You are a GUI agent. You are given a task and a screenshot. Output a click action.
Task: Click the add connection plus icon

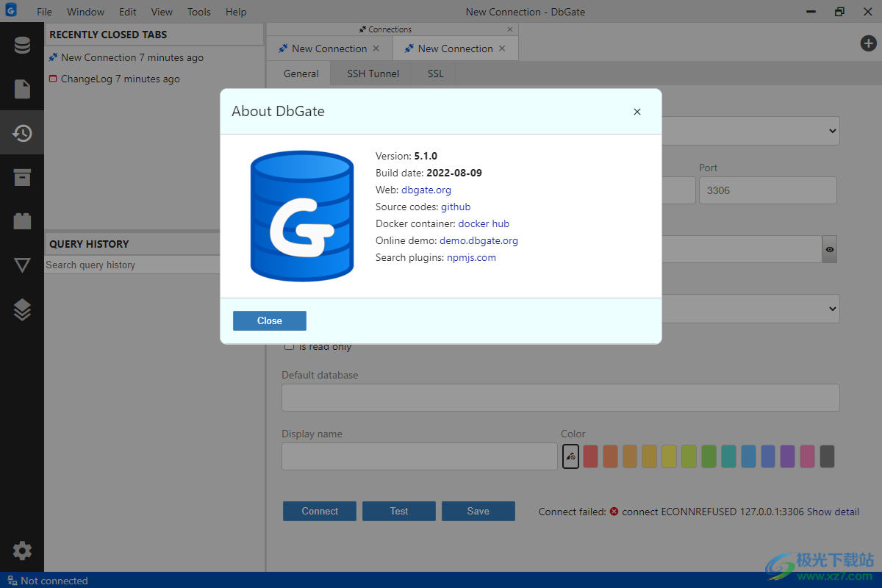coord(868,43)
